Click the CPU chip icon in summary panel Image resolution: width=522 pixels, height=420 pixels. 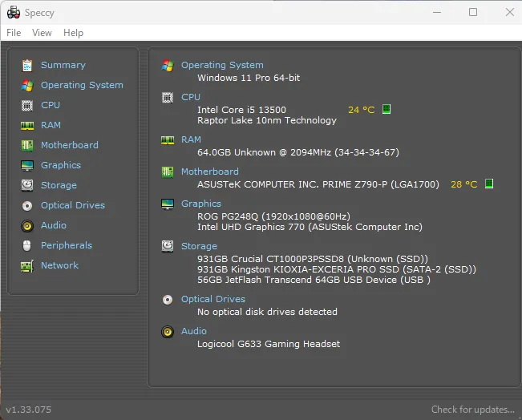[x=168, y=98]
